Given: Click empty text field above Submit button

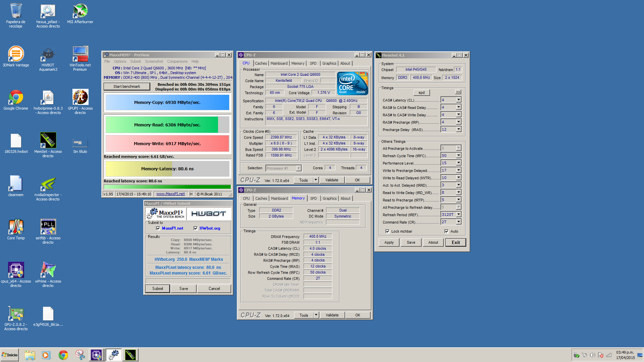Looking at the screenshot, I should [188, 281].
